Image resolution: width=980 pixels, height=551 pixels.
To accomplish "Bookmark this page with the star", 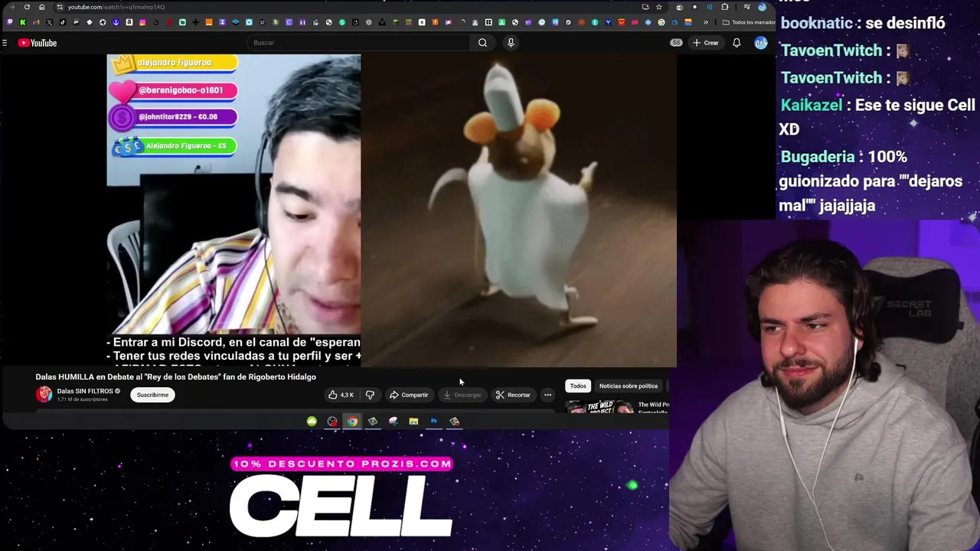I will [658, 7].
